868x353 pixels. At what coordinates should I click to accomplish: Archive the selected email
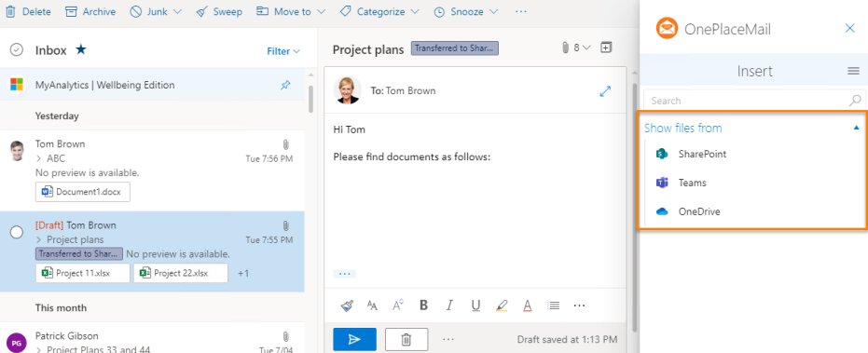(90, 11)
